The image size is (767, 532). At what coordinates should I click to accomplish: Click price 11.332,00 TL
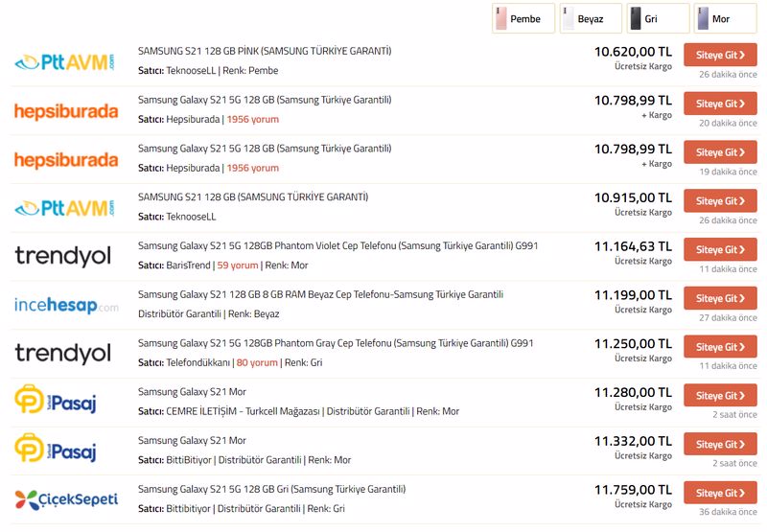coord(633,441)
